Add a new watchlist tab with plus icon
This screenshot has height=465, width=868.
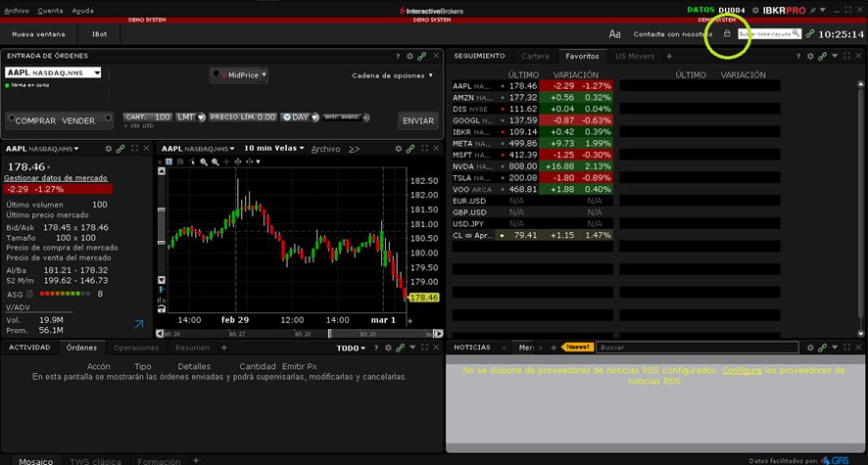click(x=669, y=57)
